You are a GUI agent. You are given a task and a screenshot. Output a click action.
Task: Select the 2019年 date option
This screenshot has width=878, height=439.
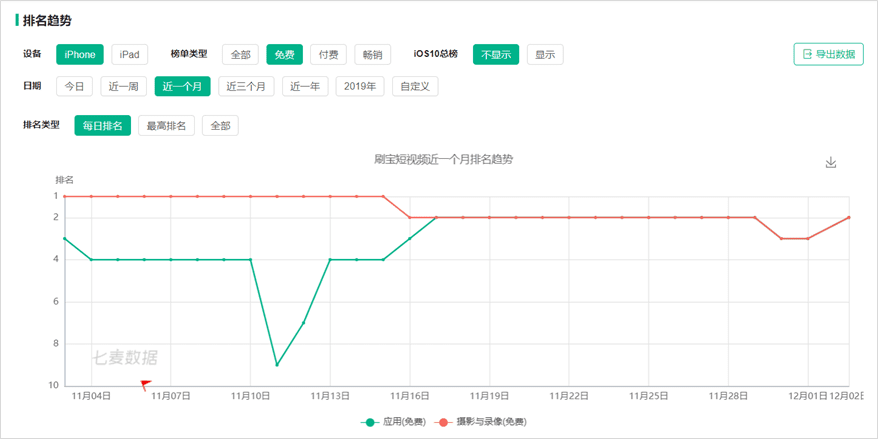tap(360, 86)
